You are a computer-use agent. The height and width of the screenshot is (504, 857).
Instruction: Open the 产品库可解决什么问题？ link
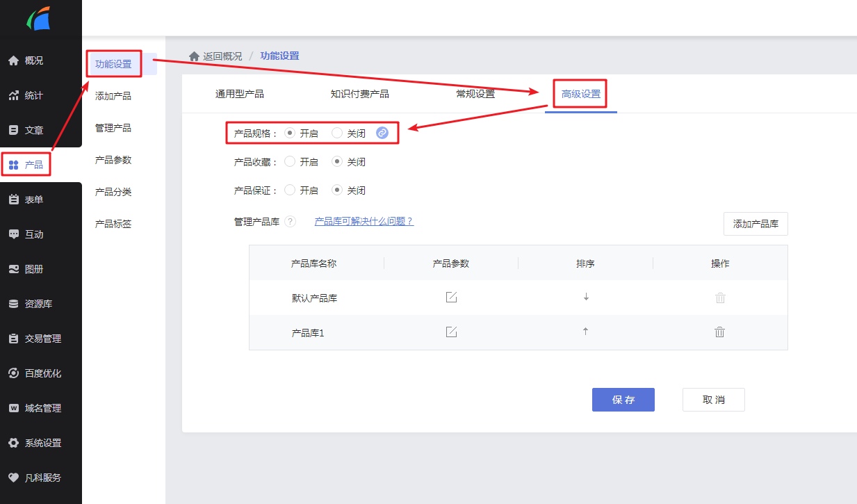click(x=364, y=221)
